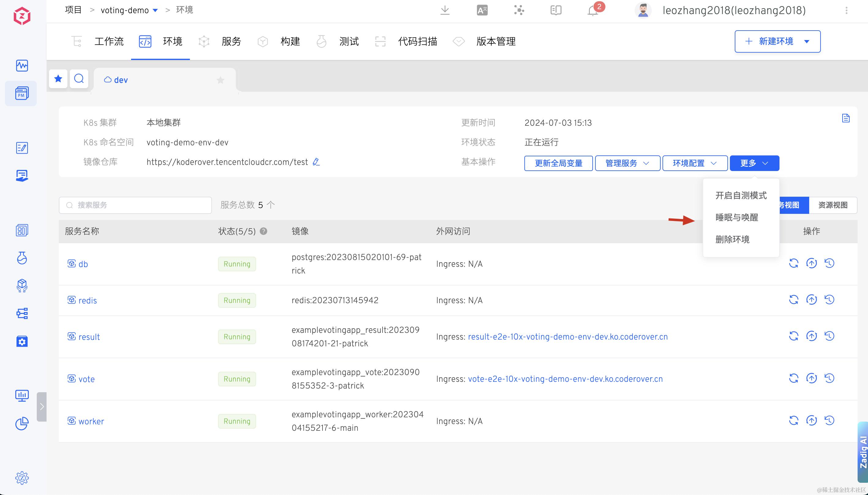The width and height of the screenshot is (868, 495).
Task: Toggle favorite star on dev tab
Action: click(221, 80)
